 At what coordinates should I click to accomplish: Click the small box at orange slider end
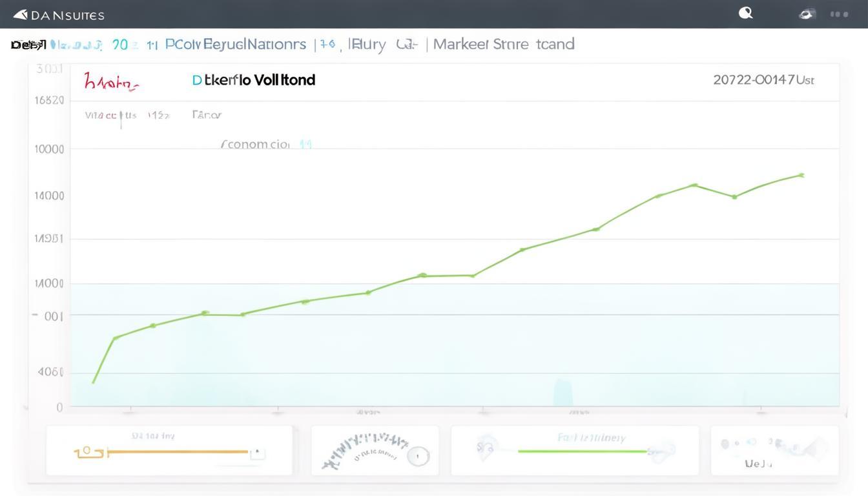tap(257, 452)
